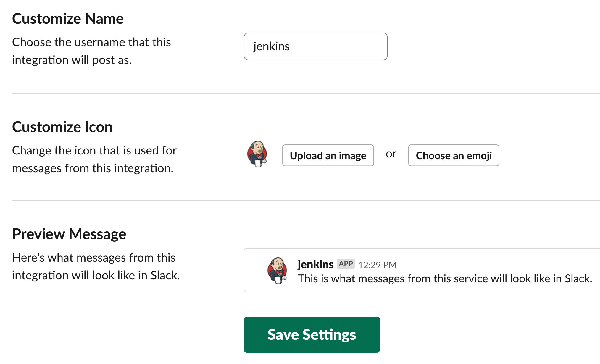The image size is (600, 364).
Task: Click the jenkins username input field
Action: [x=315, y=46]
